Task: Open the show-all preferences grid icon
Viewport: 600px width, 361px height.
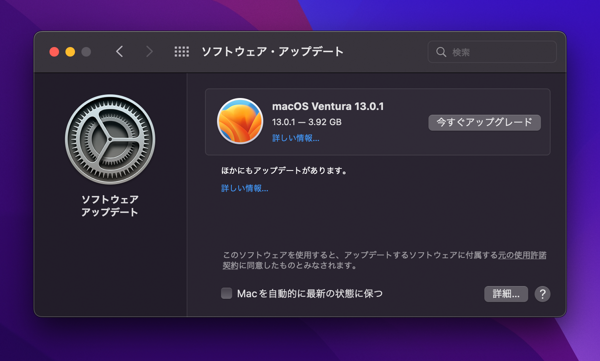Action: point(181,52)
